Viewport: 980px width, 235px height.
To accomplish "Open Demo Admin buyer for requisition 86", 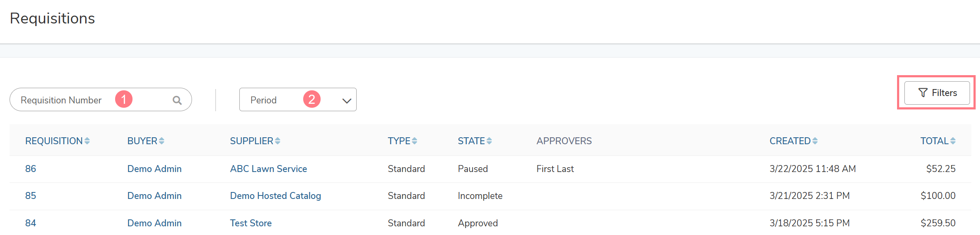I will (x=154, y=169).
